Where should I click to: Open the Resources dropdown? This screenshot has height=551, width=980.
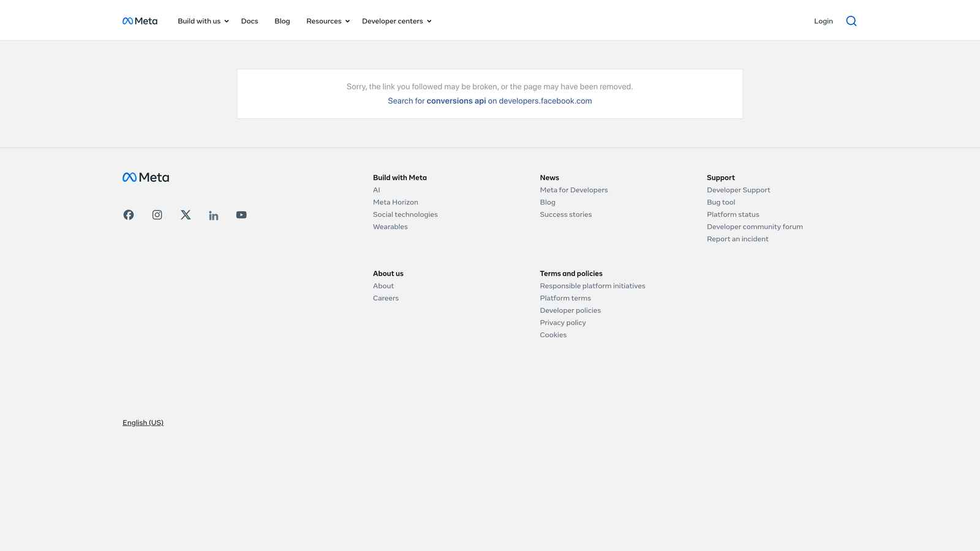327,21
